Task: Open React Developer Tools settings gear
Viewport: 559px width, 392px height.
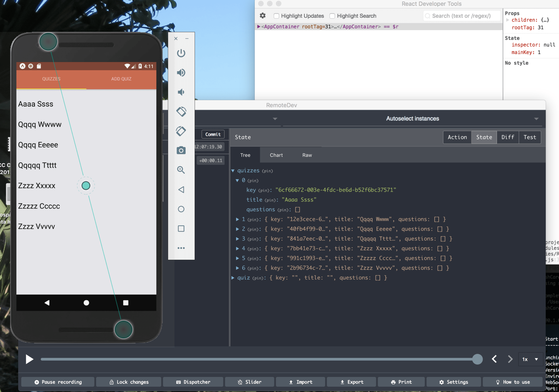Action: click(263, 16)
